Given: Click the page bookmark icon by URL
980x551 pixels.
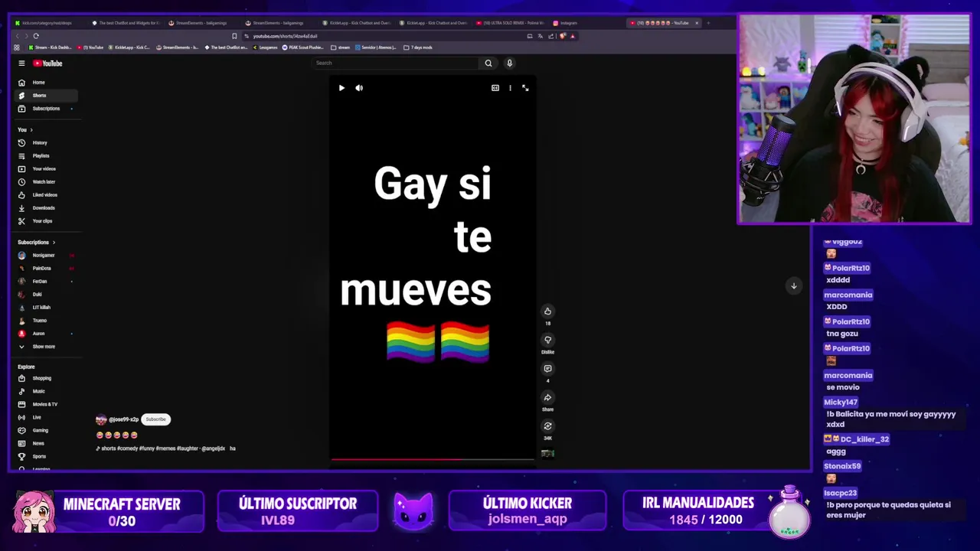Looking at the screenshot, I should (234, 36).
